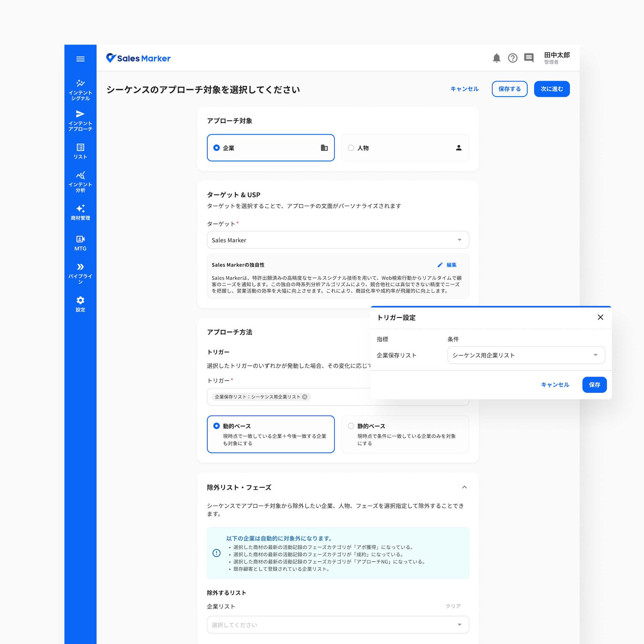Go to インテントアプローチ in the sidebar
The width and height of the screenshot is (644, 644).
coord(80,121)
